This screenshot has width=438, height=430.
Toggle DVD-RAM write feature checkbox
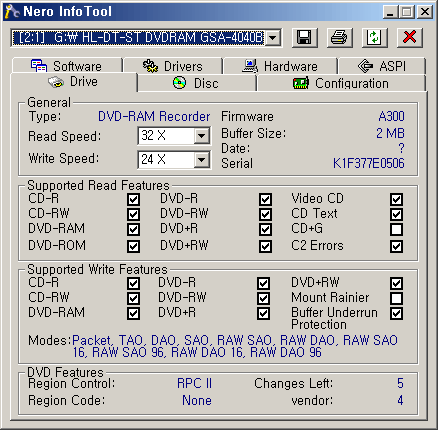133,313
